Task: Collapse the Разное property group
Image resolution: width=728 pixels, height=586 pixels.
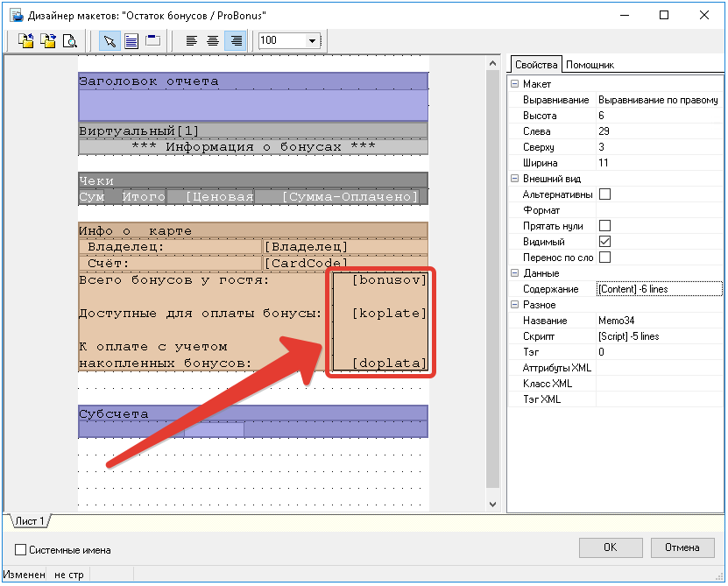Action: 514,305
